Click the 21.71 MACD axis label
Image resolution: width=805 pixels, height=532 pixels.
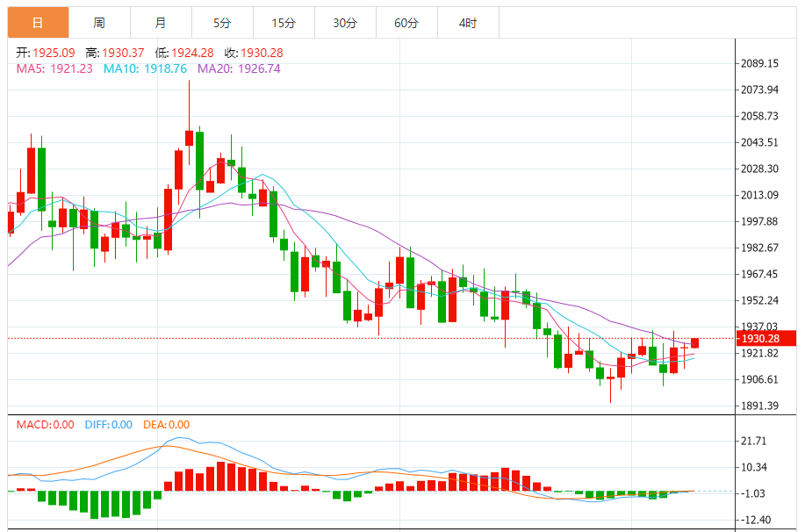coord(754,441)
